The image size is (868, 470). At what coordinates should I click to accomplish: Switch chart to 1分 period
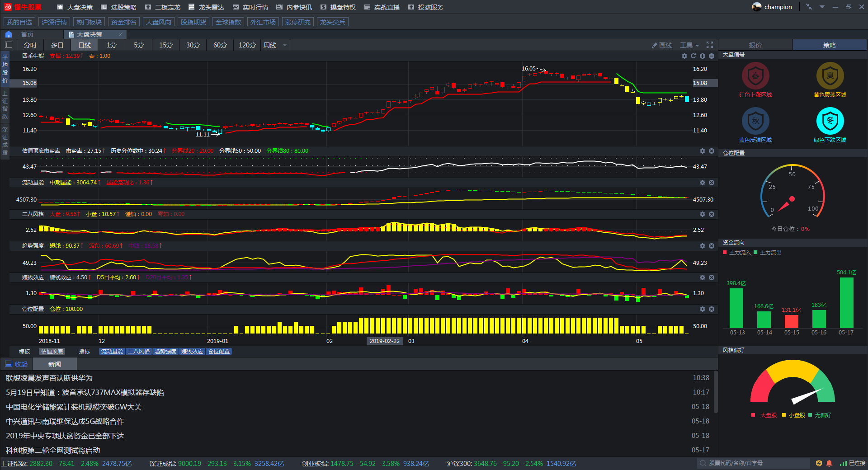coord(112,45)
